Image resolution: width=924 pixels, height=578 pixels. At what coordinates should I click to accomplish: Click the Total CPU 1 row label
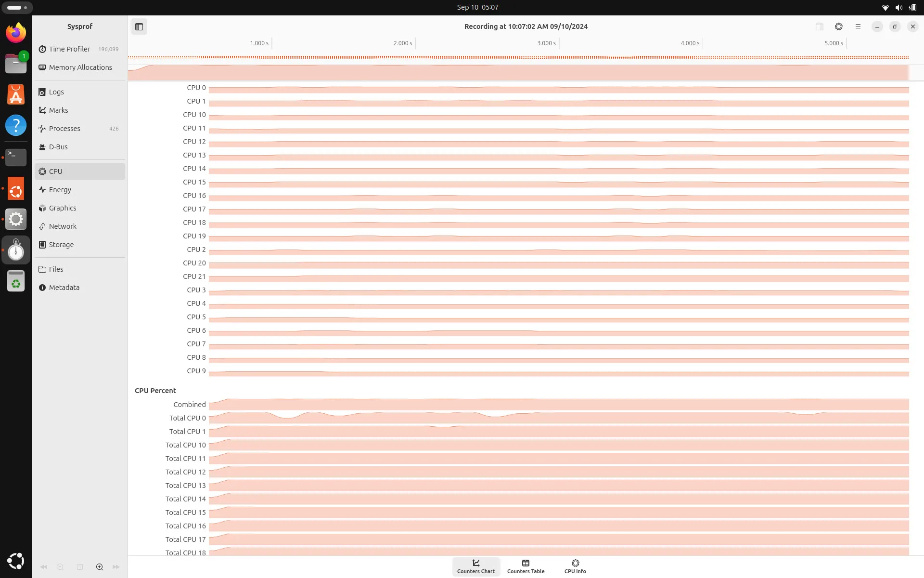point(188,432)
